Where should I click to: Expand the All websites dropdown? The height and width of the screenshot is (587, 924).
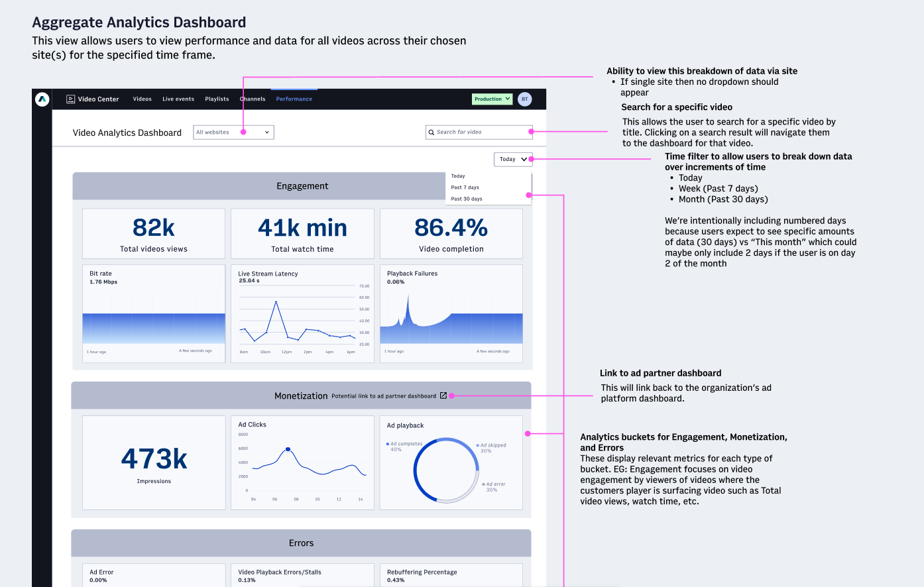click(x=233, y=133)
